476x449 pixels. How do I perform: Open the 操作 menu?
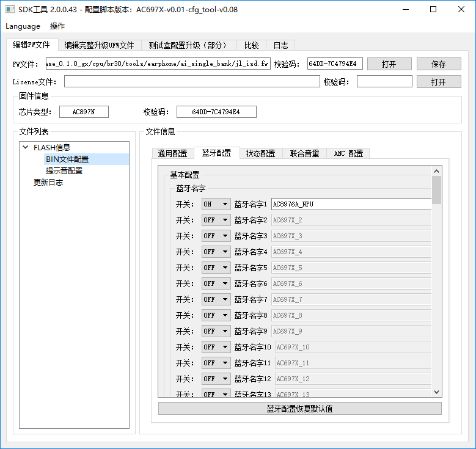point(57,26)
